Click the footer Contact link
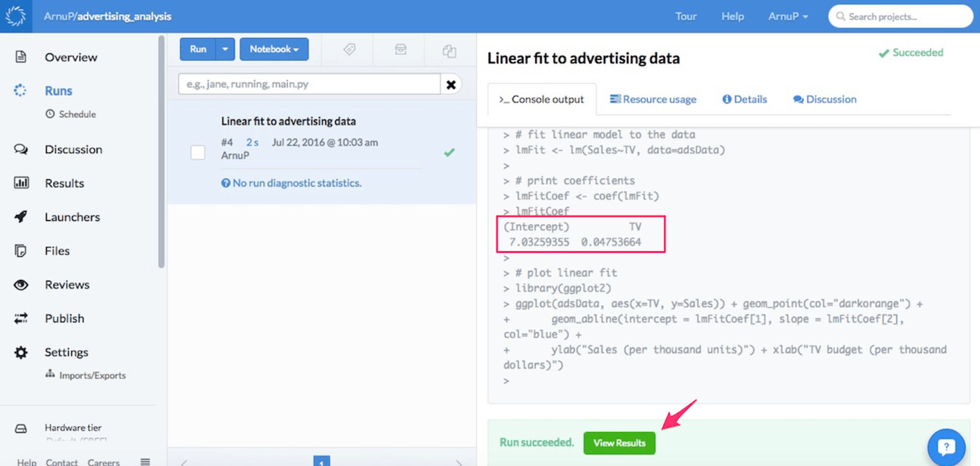This screenshot has width=980, height=466. [x=62, y=462]
